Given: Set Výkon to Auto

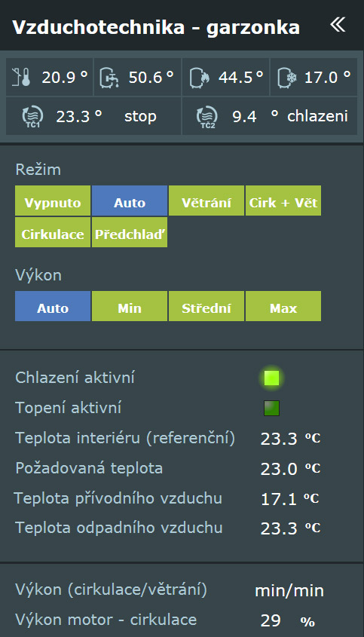Looking at the screenshot, I should (x=53, y=306).
